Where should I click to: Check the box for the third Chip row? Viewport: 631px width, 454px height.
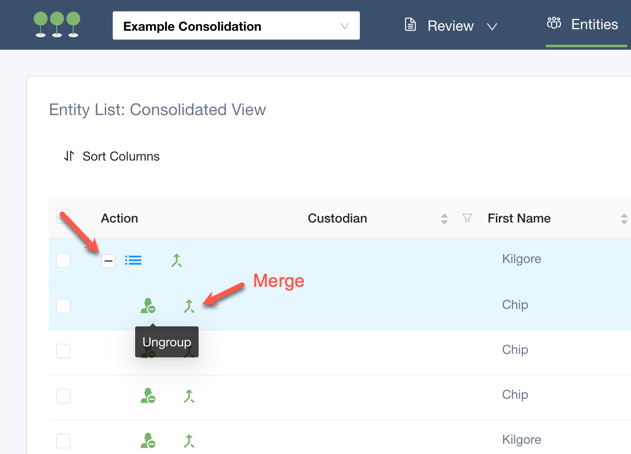[x=63, y=396]
